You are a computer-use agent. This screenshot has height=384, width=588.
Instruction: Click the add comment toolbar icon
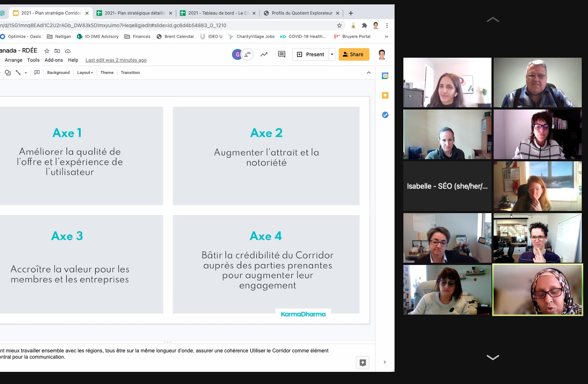point(37,73)
